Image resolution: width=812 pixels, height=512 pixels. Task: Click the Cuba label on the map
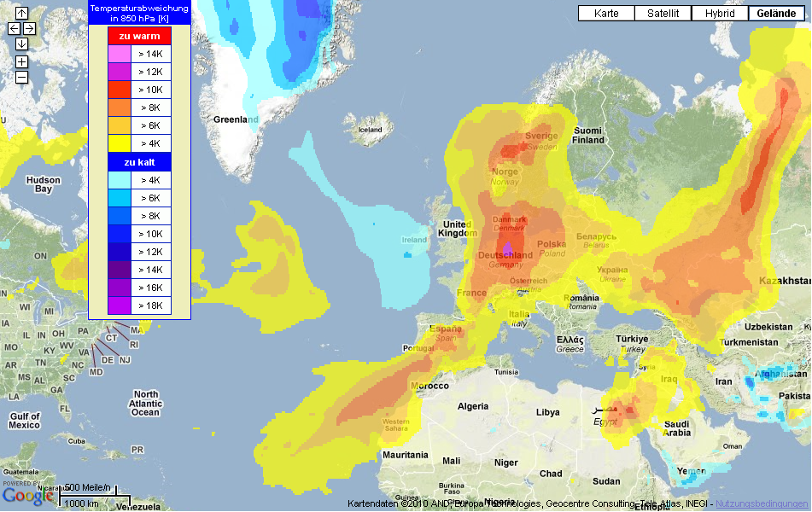(76, 441)
